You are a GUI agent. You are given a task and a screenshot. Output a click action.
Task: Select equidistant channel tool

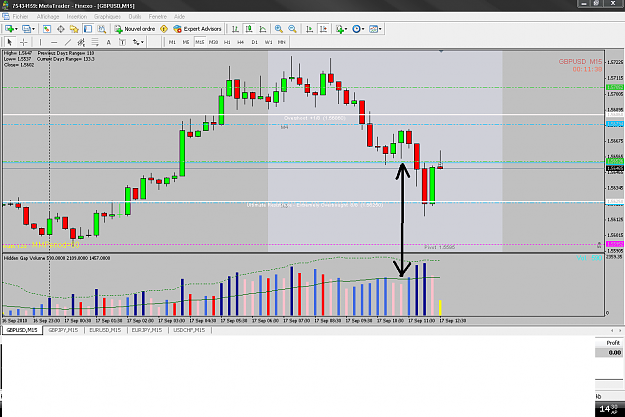coord(81,42)
